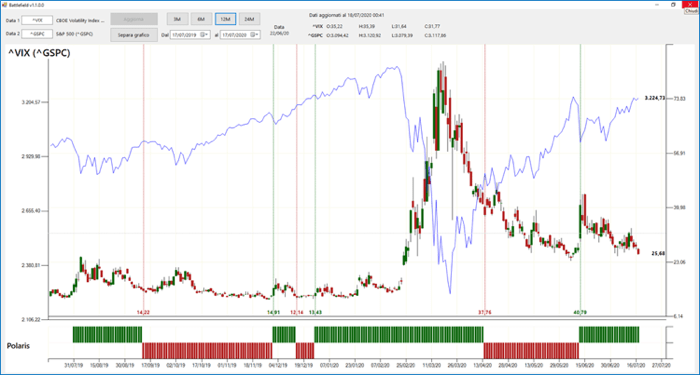Click the date axis label 15/06/20
Screen dimensions: 700x375
(x=585, y=365)
